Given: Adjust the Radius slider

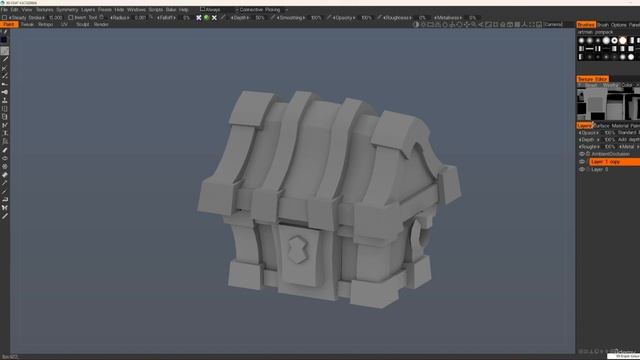Looking at the screenshot, I should tap(120, 18).
